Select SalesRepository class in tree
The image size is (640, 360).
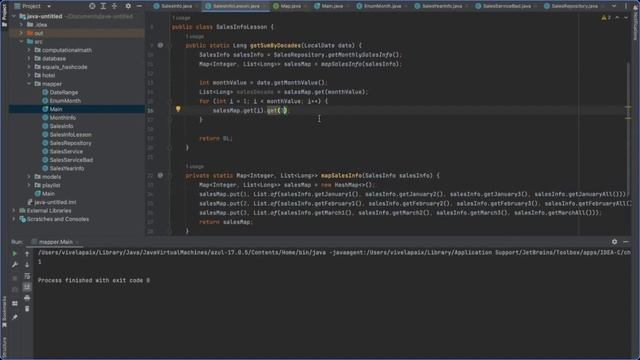pyautogui.click(x=70, y=143)
